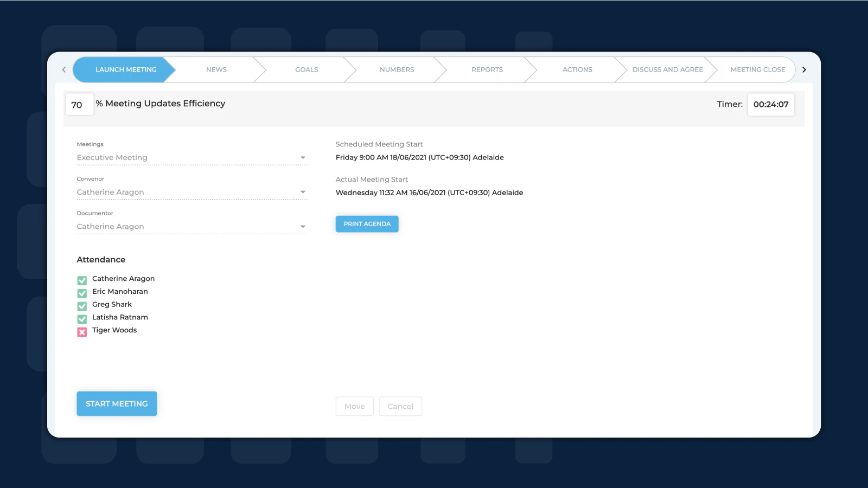
Task: Switch to the News stage tab
Action: coord(216,69)
